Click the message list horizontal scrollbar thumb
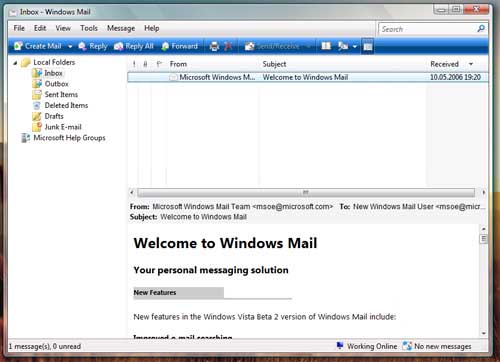 click(x=306, y=192)
